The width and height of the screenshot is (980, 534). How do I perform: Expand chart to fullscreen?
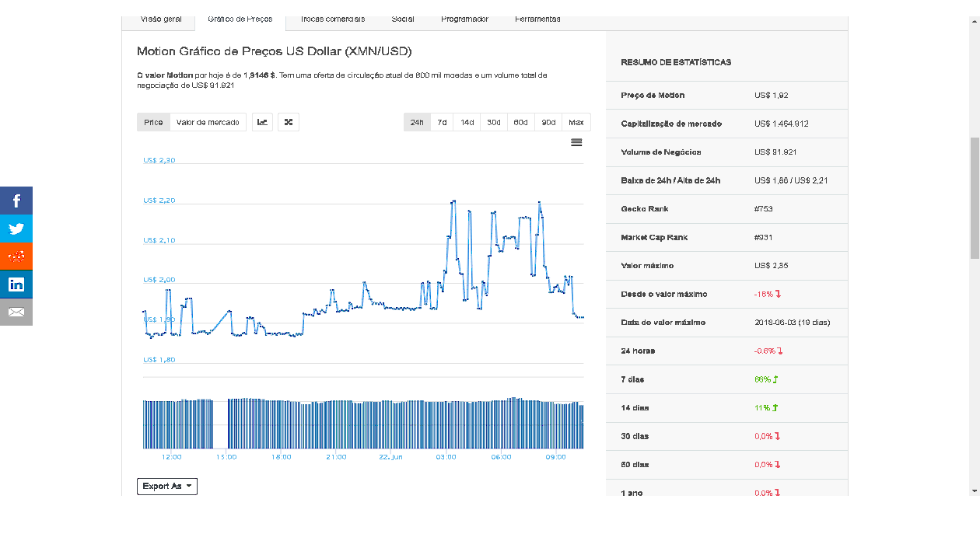click(x=289, y=122)
